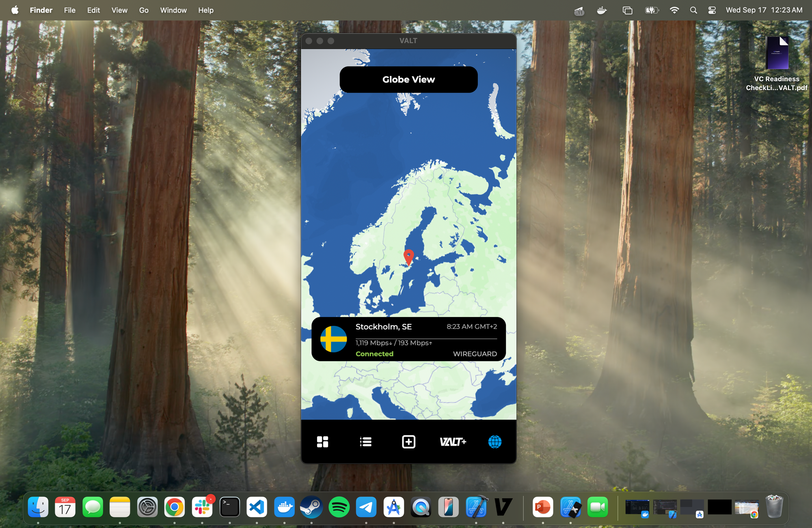Open Notes from the Dock
The image size is (812, 528).
pos(120,507)
